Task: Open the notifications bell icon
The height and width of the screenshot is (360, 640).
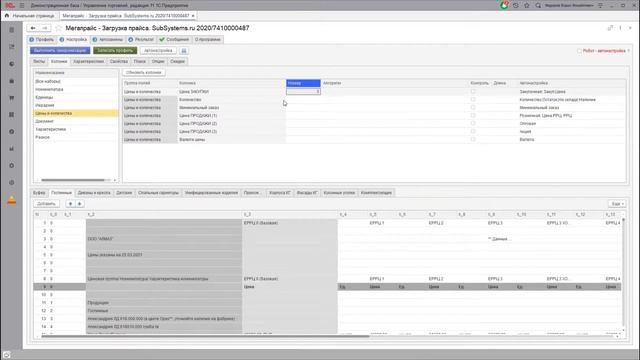Action: 504,5
